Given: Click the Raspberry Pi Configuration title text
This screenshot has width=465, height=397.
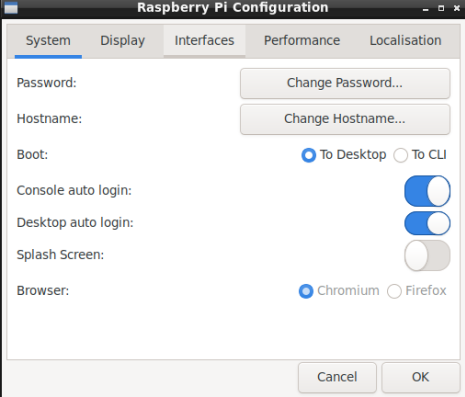Looking at the screenshot, I should point(233,8).
